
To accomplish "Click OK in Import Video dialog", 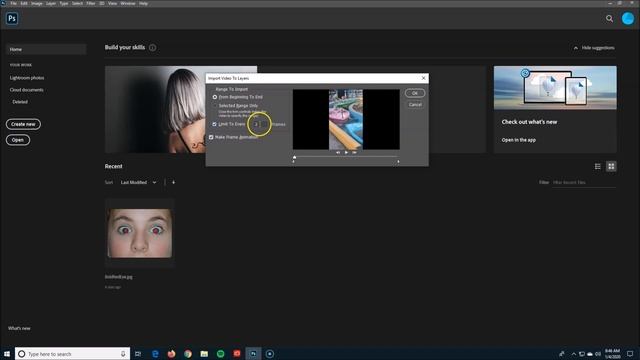I will click(x=415, y=93).
